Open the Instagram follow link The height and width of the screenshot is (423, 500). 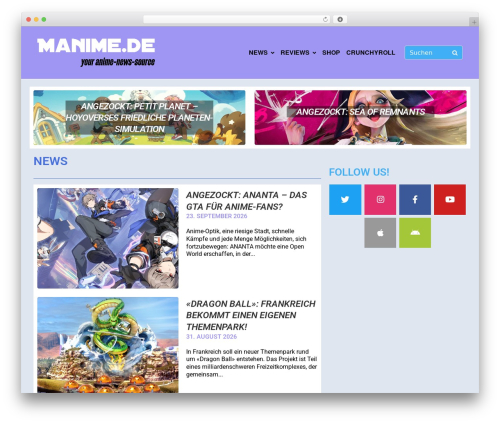(380, 199)
